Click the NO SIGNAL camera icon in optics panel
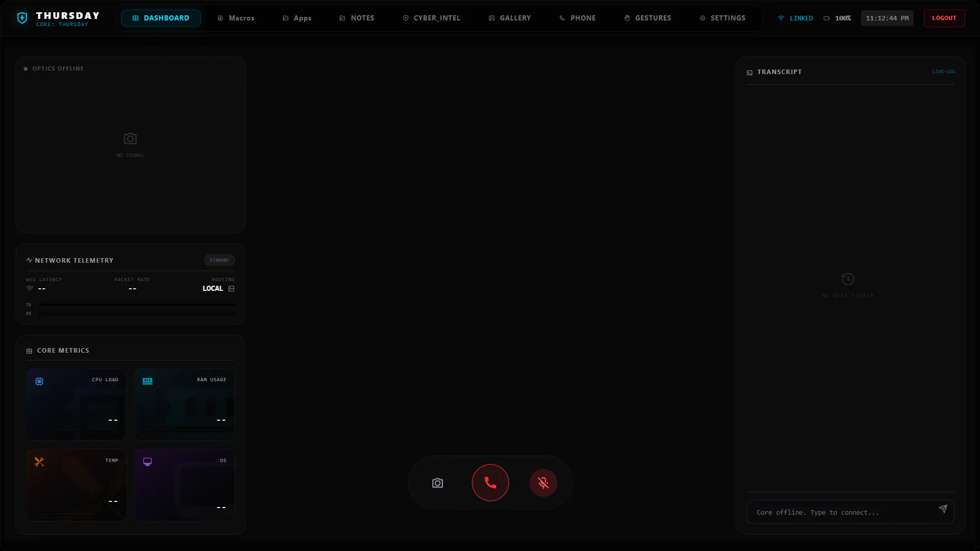The width and height of the screenshot is (980, 551). pyautogui.click(x=130, y=139)
